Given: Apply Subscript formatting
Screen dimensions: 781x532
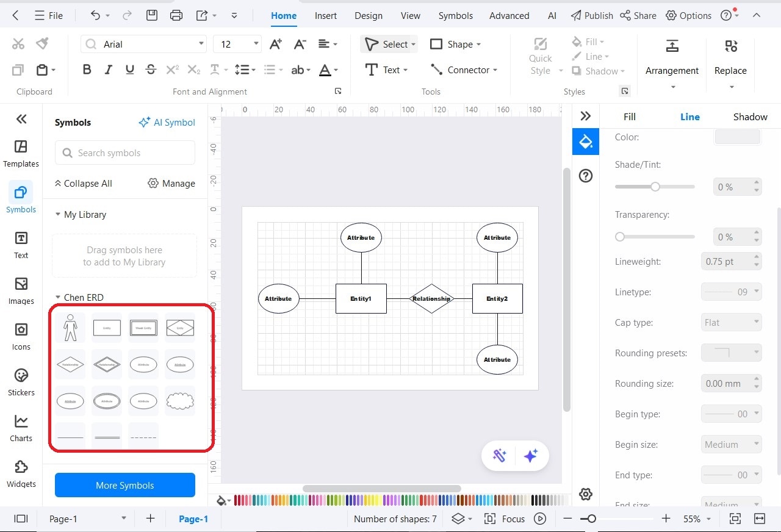Looking at the screenshot, I should (x=193, y=70).
